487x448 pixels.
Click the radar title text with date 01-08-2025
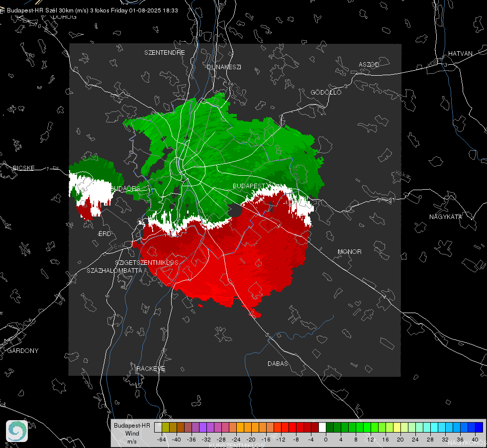pos(92,10)
